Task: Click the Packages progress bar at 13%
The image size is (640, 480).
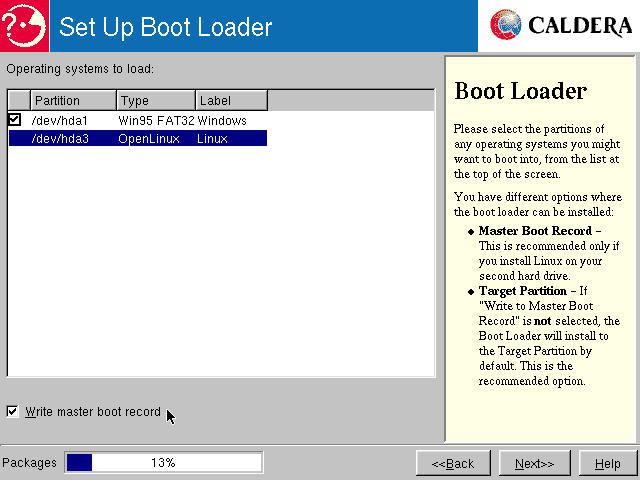Action: click(x=163, y=463)
